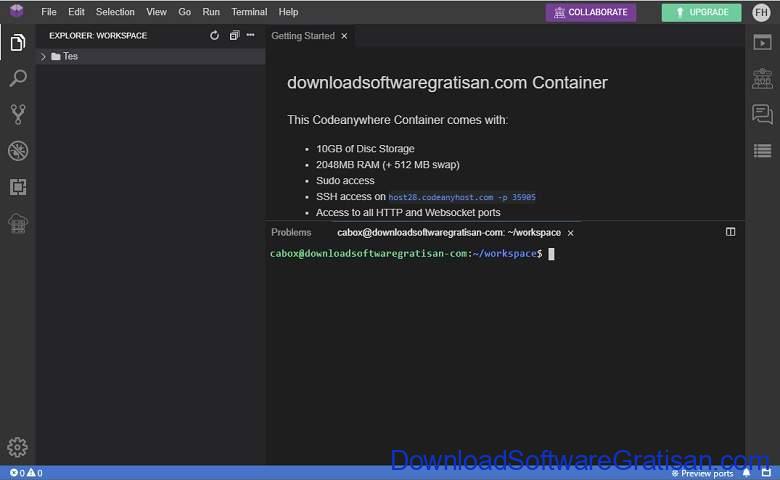Refresh the Explorer workspace
Image resolution: width=780 pixels, height=480 pixels.
coord(214,35)
